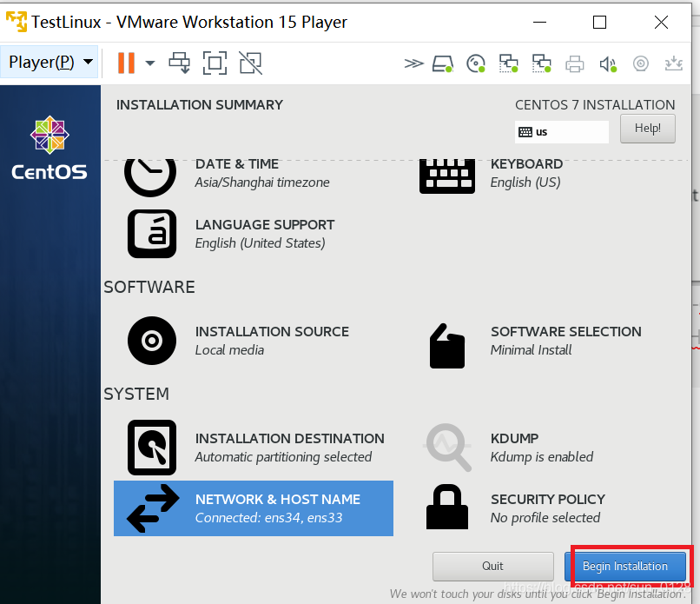Open the Player(P) menu
This screenshot has width=700, height=604.
(50, 62)
